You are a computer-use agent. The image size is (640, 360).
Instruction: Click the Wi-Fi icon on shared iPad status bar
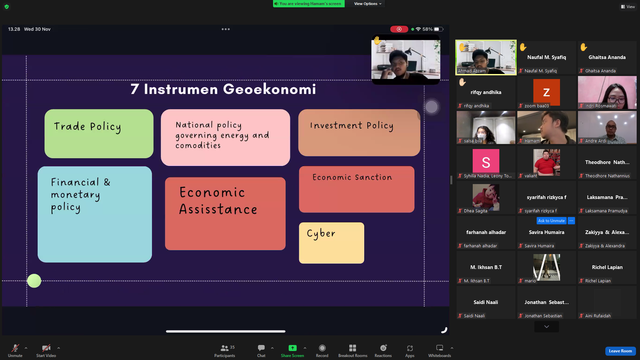tap(418, 29)
